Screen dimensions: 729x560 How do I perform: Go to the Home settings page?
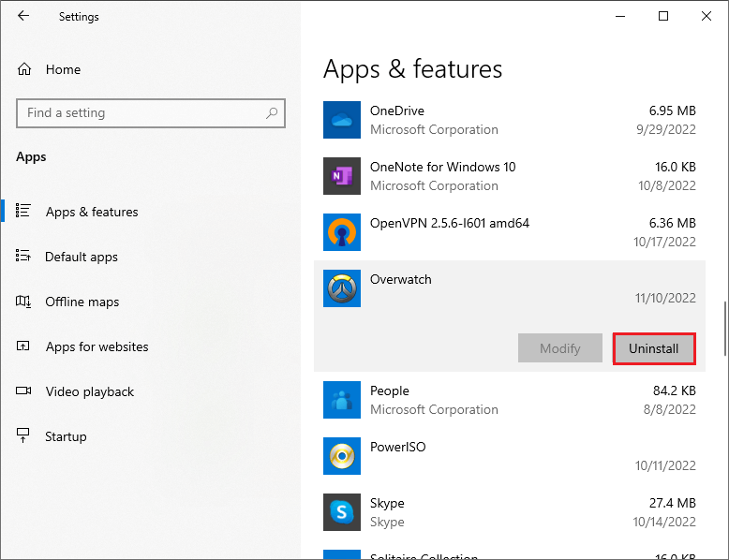point(63,69)
